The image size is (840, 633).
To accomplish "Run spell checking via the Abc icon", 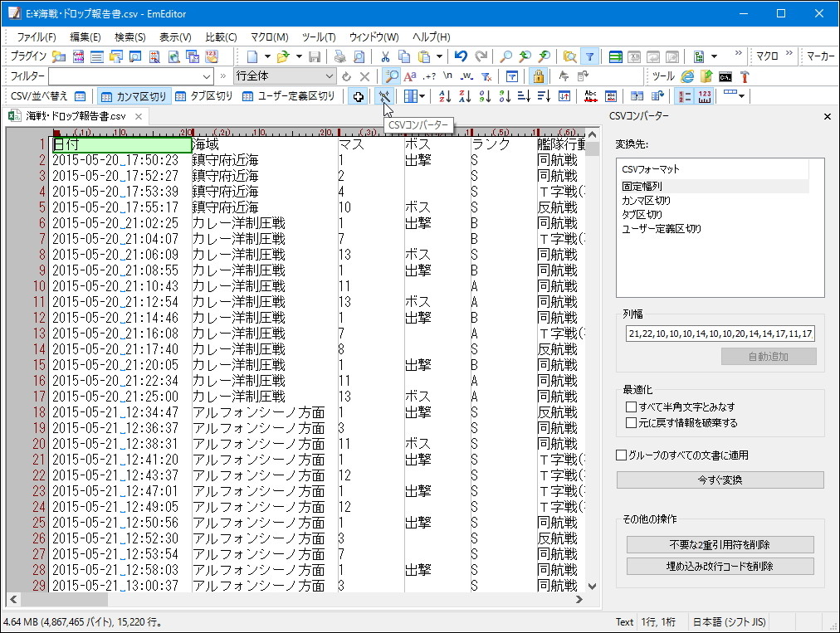I will [x=593, y=96].
